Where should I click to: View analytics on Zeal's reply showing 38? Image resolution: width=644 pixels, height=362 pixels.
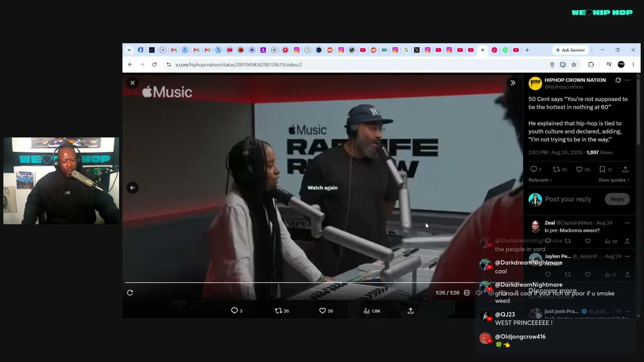click(611, 241)
